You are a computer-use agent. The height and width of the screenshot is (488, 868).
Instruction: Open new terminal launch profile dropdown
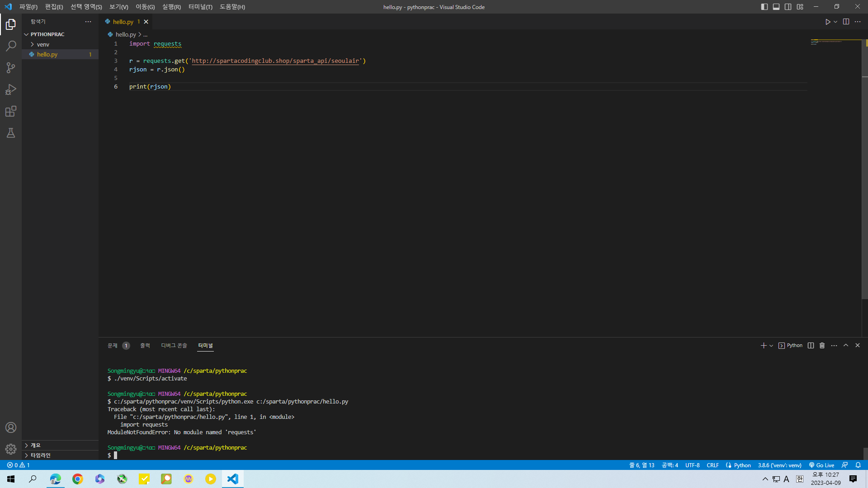(x=771, y=346)
